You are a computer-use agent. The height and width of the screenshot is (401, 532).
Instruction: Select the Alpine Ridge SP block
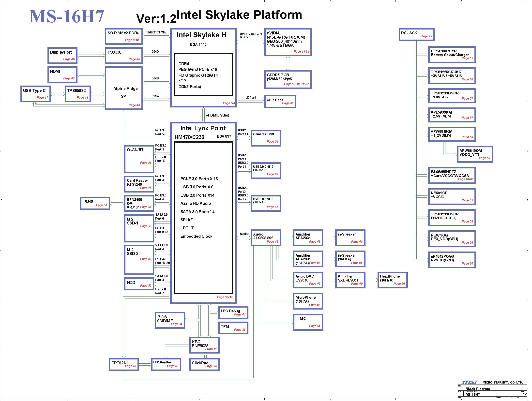tap(124, 88)
